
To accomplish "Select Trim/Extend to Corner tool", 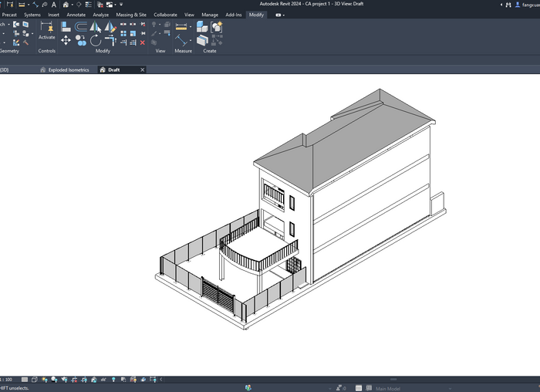I will (x=110, y=41).
